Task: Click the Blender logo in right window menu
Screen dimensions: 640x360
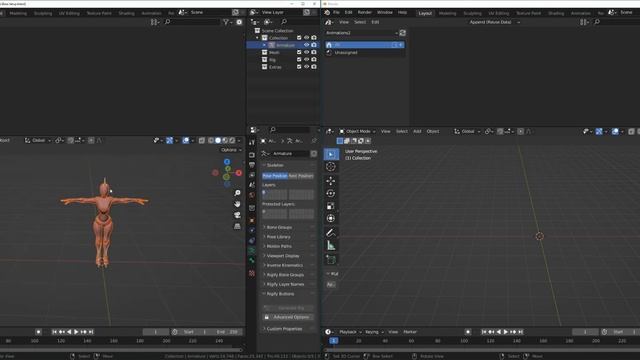Action: tap(327, 12)
